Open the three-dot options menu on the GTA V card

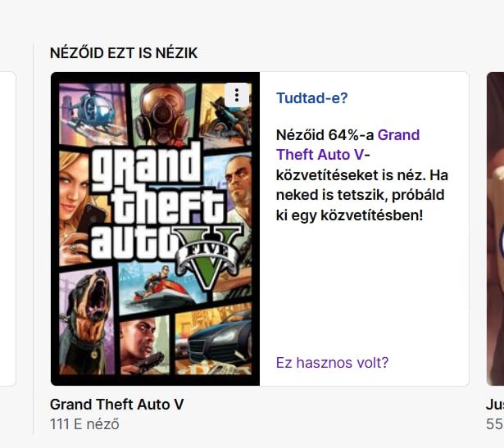coord(237,95)
